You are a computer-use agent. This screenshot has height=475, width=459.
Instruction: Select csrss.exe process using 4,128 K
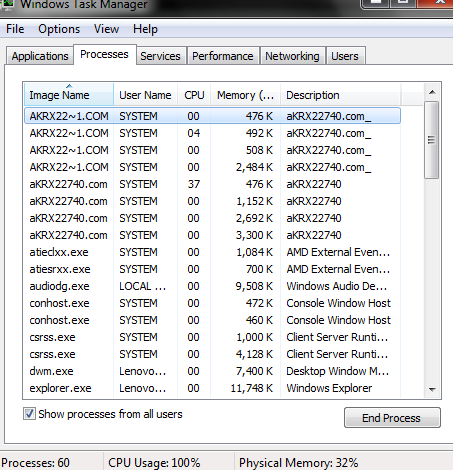tap(212, 354)
